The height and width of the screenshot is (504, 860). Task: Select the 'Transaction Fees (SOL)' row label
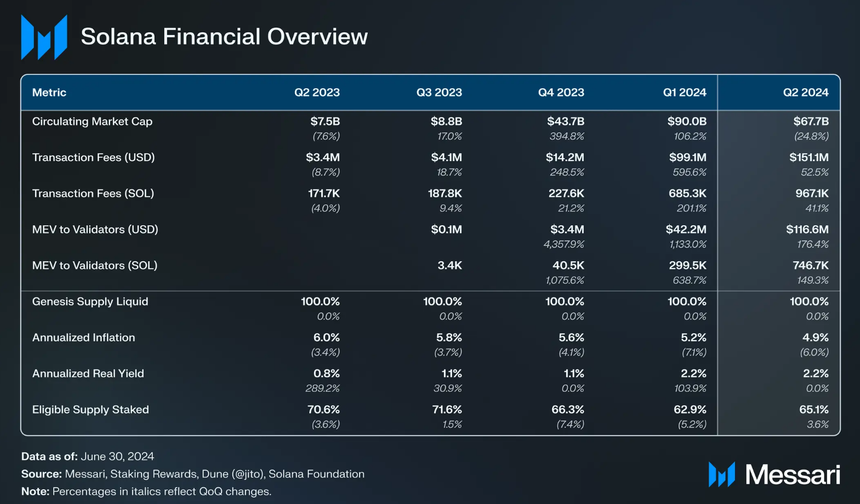click(x=93, y=193)
